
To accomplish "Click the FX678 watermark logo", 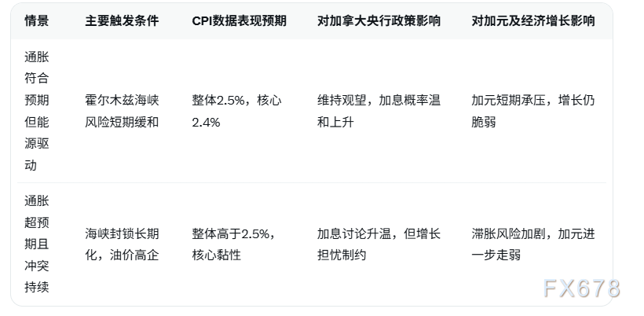I will (x=581, y=288).
